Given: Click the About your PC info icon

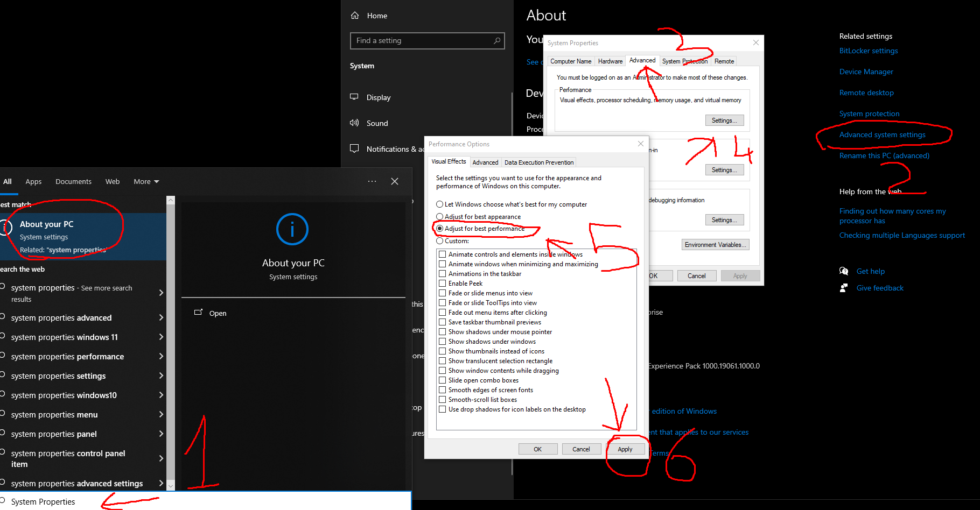Looking at the screenshot, I should point(292,229).
